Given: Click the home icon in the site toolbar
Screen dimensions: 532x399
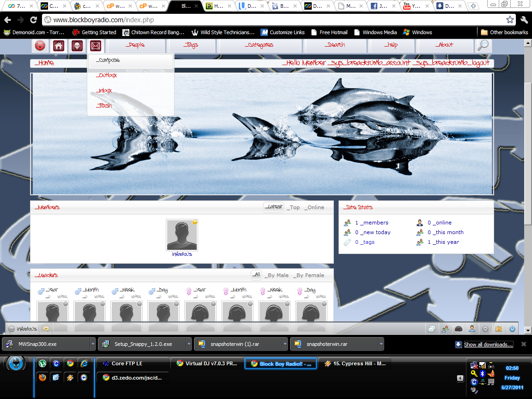Looking at the screenshot, I should pos(59,46).
